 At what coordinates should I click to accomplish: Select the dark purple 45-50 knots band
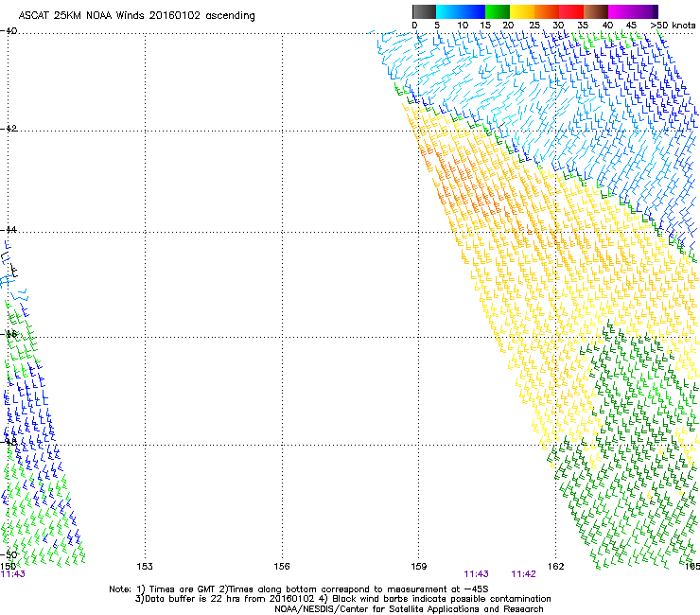click(645, 11)
